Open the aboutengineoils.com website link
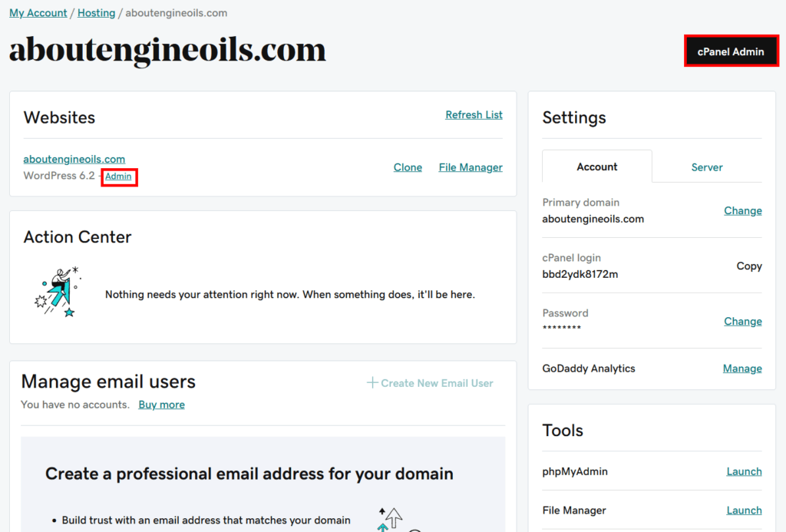Screen dimensions: 786x532 tap(74, 159)
